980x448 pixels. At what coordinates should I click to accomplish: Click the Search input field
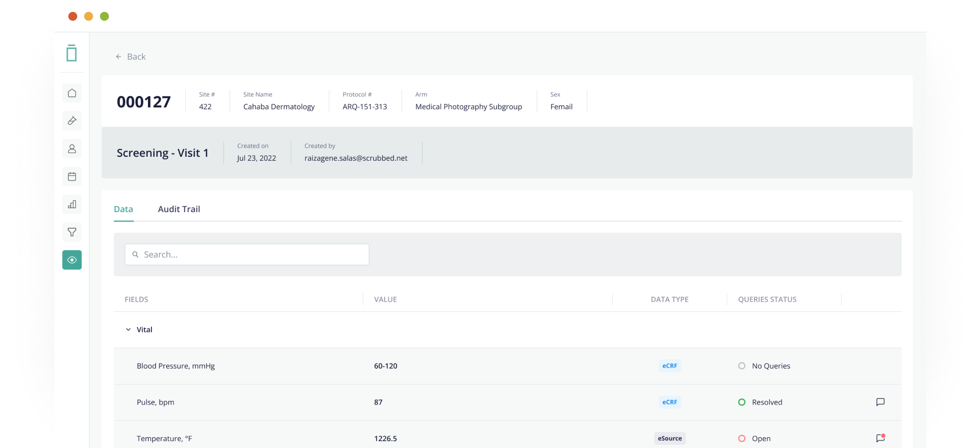(246, 255)
